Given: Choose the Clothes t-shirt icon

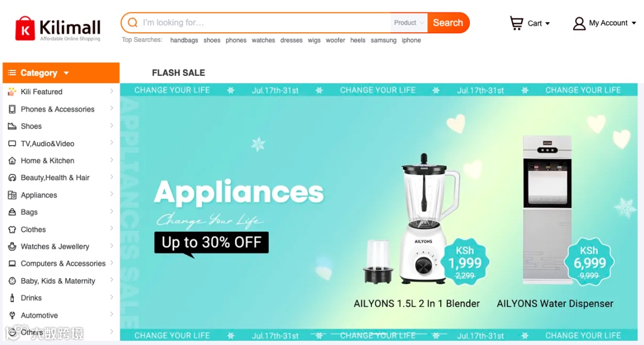Looking at the screenshot, I should (13, 229).
